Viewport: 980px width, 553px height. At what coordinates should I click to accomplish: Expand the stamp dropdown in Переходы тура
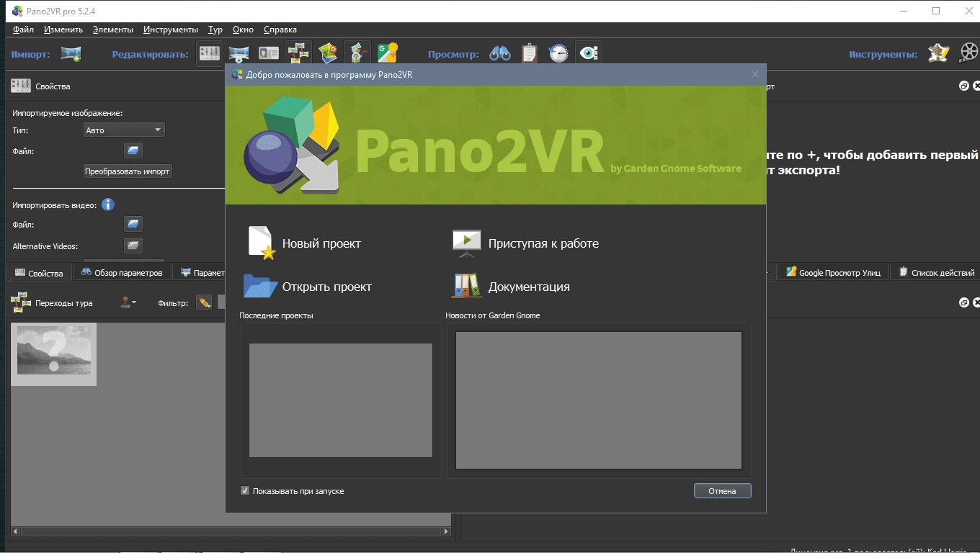point(128,302)
